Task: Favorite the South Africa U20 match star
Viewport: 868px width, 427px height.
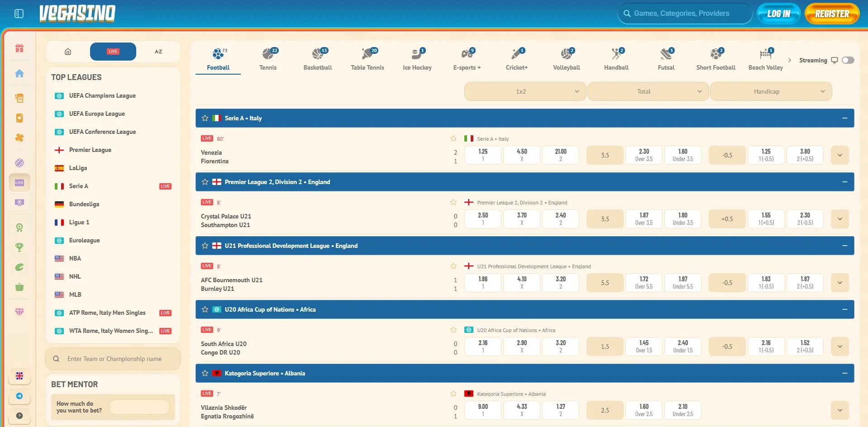Action: (x=453, y=330)
